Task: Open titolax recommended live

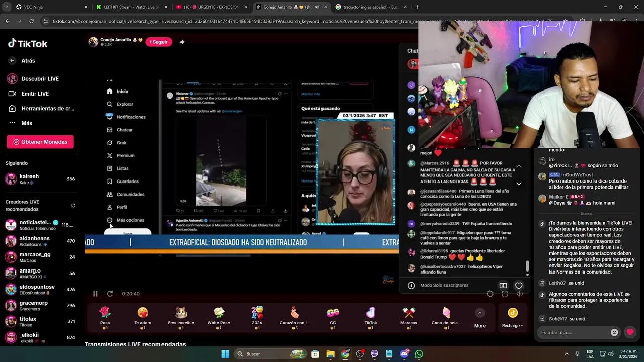Action: [40, 321]
